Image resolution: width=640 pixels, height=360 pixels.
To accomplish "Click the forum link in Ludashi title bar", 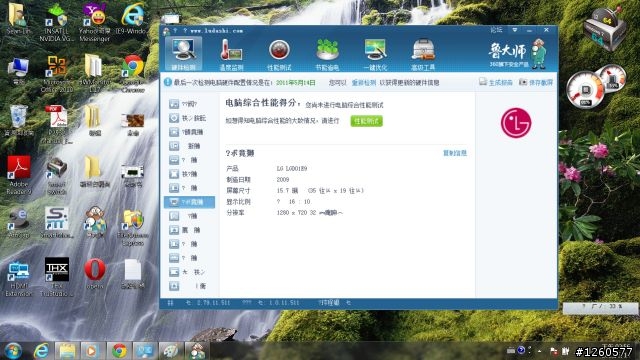I will point(496,30).
